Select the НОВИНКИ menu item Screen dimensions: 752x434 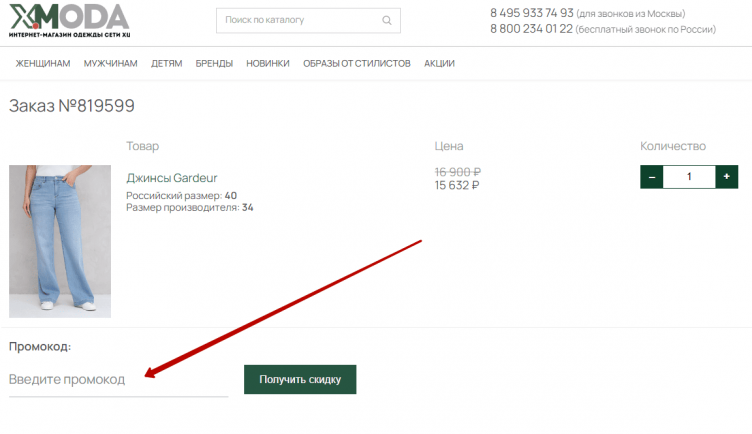pos(267,63)
